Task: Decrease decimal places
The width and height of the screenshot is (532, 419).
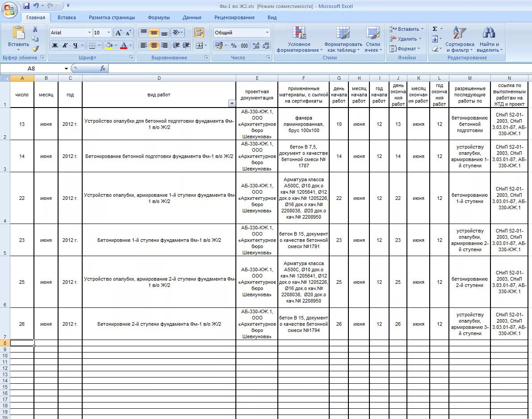Action: tap(266, 46)
